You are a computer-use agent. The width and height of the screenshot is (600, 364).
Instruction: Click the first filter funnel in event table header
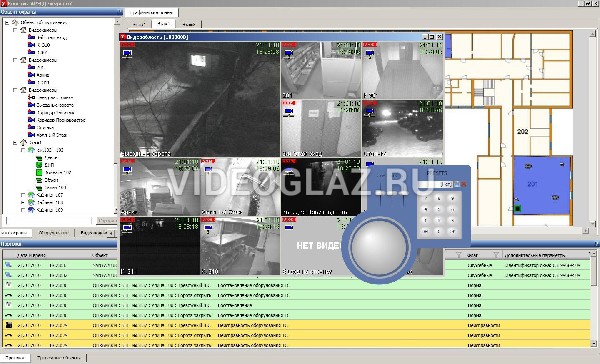[x=458, y=255]
